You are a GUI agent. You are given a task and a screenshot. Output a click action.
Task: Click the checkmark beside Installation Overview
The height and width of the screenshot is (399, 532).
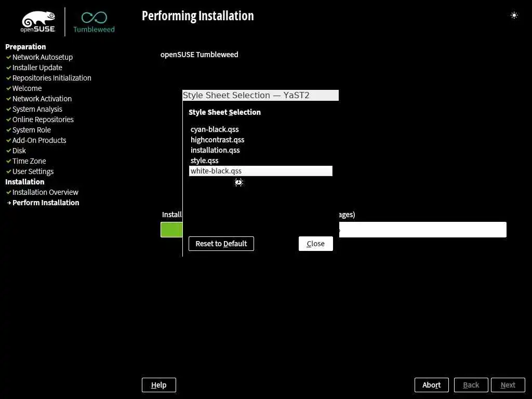pos(9,192)
